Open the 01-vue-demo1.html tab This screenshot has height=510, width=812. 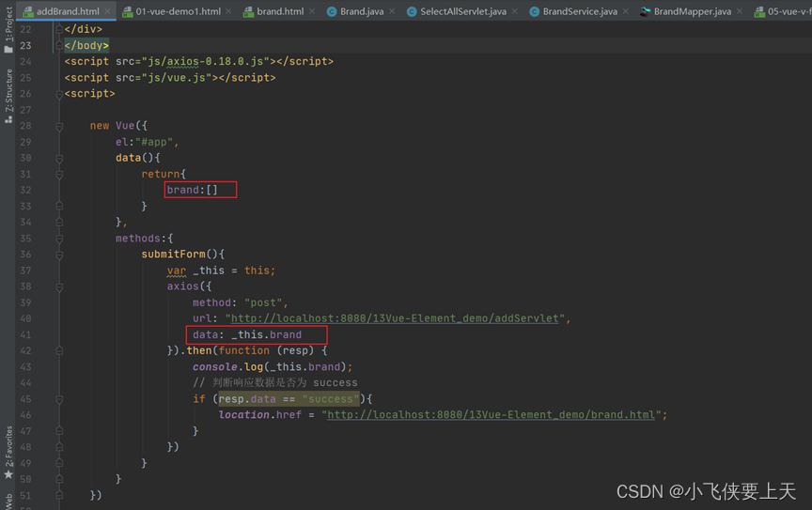179,11
